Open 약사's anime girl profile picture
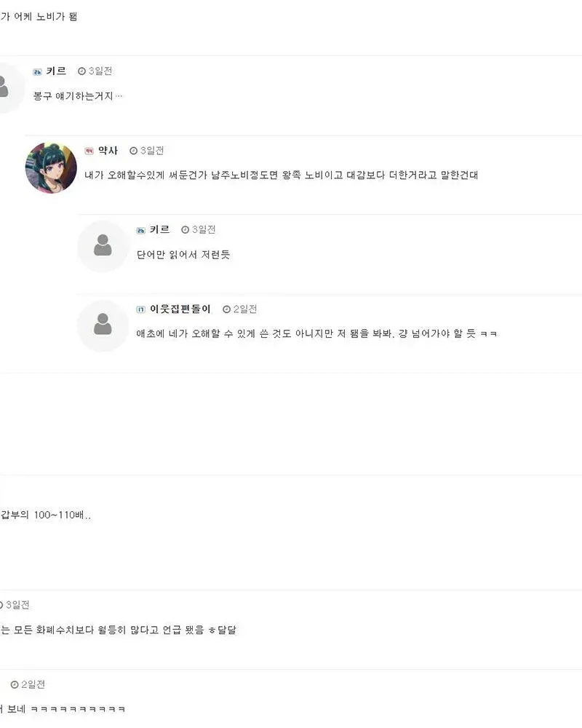582x728 pixels. click(51, 167)
